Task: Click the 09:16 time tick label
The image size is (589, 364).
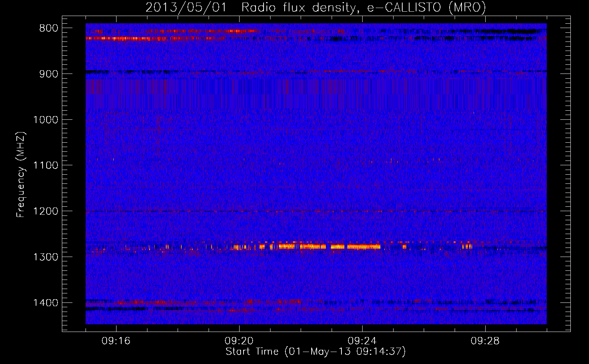Action: (116, 341)
